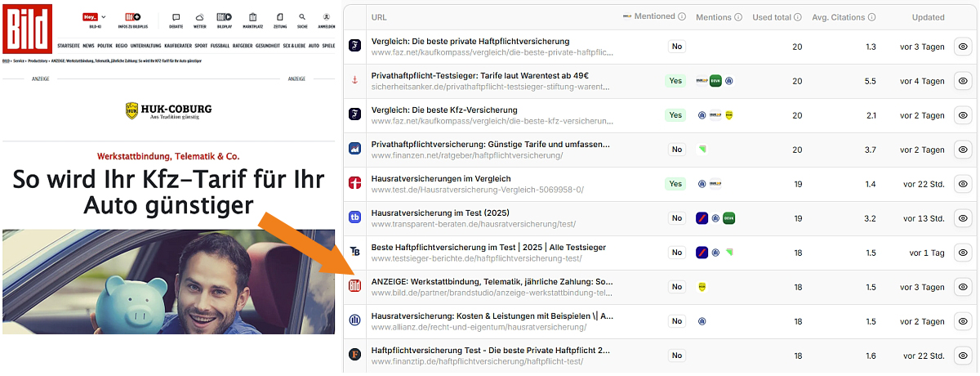980x376 pixels.
Task: Click the BILD favicon in ANZEIGE row
Action: coord(355,287)
